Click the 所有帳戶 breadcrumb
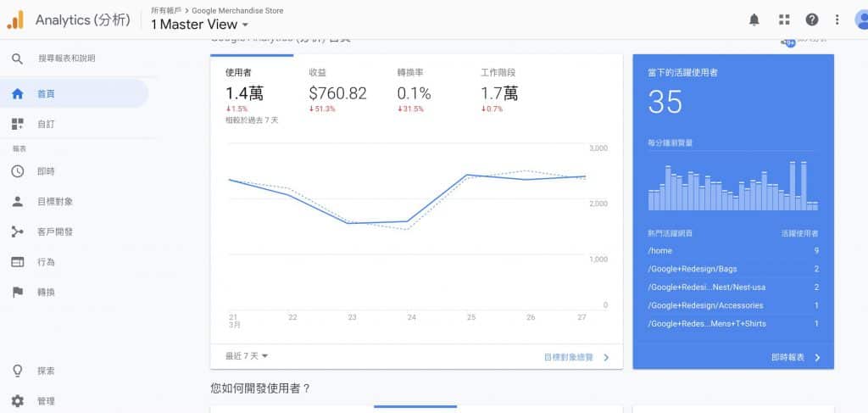 166,10
